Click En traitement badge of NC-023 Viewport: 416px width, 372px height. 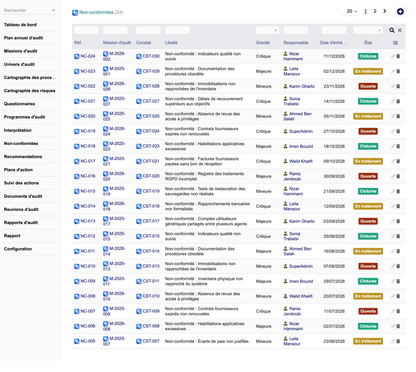(x=368, y=71)
